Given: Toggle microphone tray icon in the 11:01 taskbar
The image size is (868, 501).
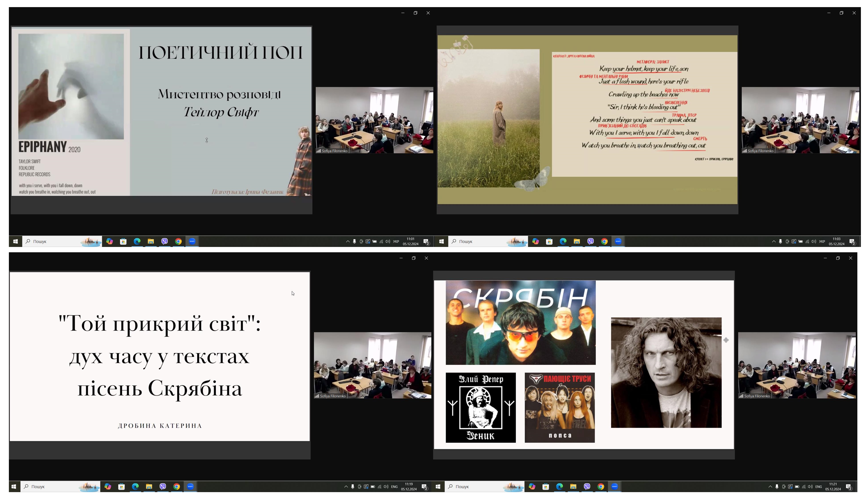Looking at the screenshot, I should coord(354,242).
